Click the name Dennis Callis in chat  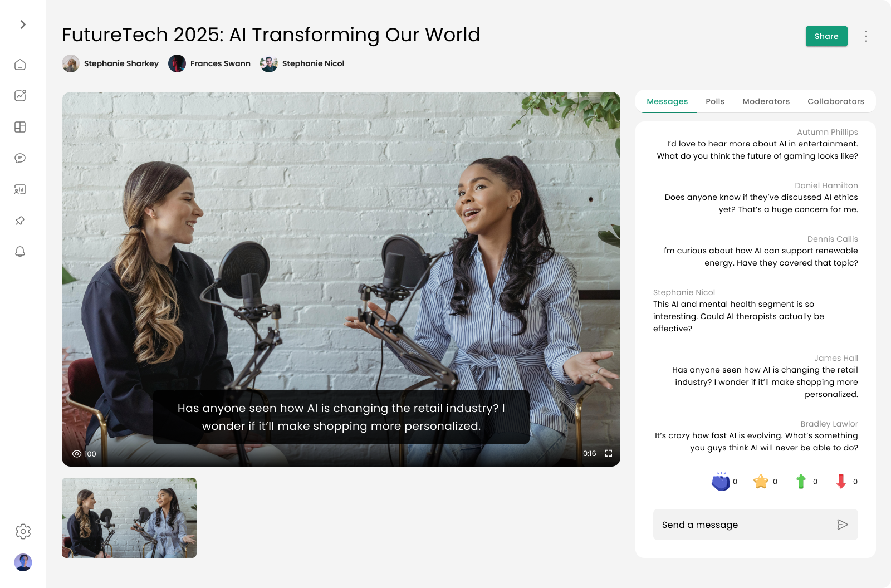[x=833, y=239]
